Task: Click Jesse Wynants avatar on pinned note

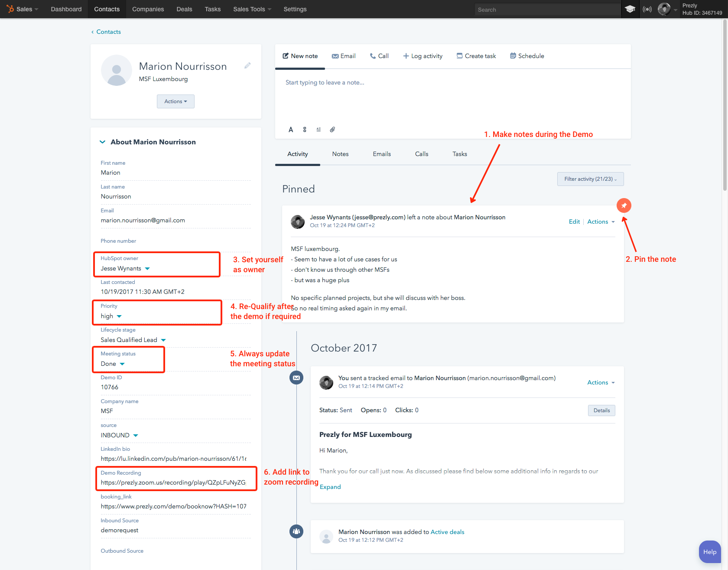Action: click(x=298, y=221)
